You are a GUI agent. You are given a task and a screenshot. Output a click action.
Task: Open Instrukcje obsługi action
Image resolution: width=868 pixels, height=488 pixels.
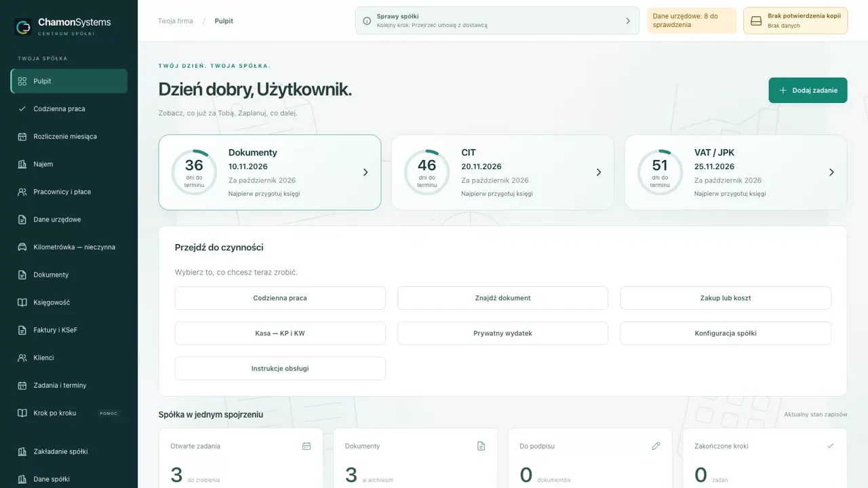point(280,369)
